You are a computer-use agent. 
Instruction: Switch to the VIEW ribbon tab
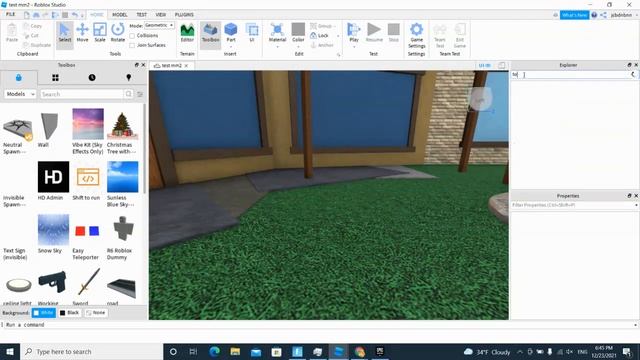tap(160, 15)
